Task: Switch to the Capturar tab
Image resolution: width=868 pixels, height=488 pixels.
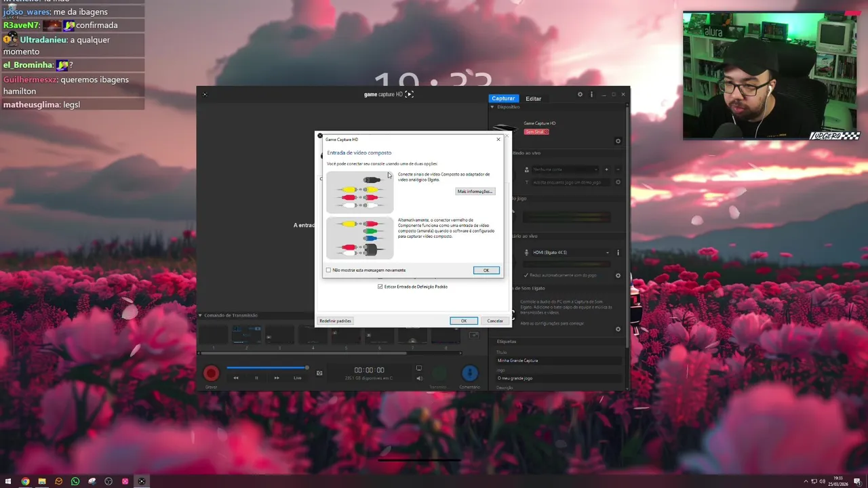Action: pyautogui.click(x=503, y=98)
